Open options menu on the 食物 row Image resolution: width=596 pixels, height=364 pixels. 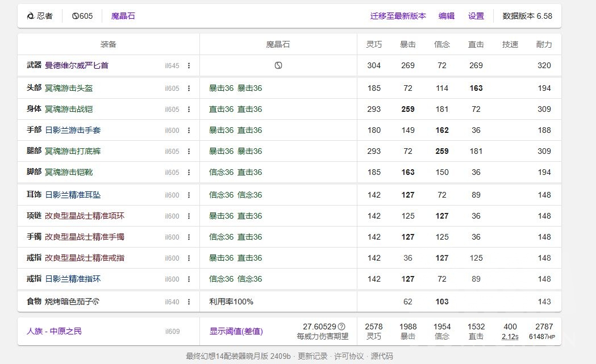tap(189, 302)
